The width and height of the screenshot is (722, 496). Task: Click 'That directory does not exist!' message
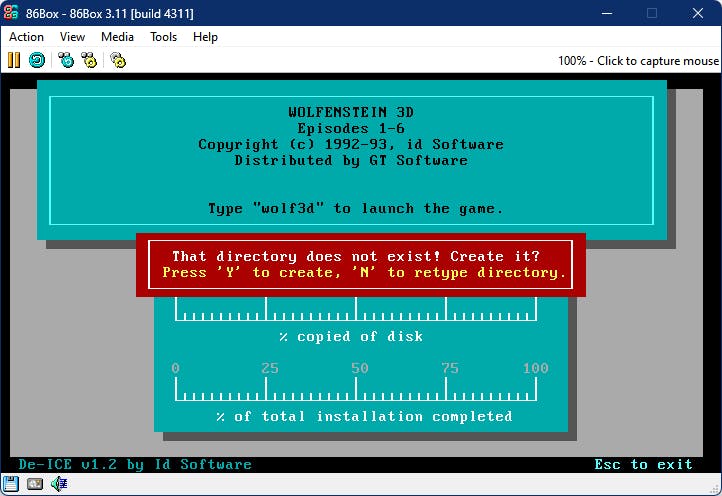pos(306,256)
